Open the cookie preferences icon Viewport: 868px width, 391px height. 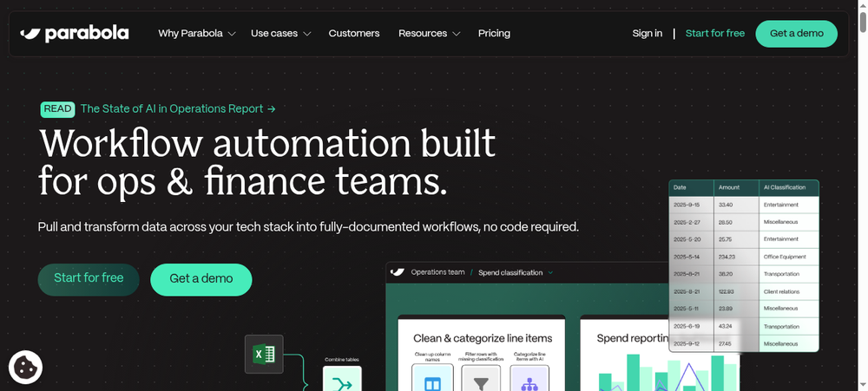click(x=25, y=368)
